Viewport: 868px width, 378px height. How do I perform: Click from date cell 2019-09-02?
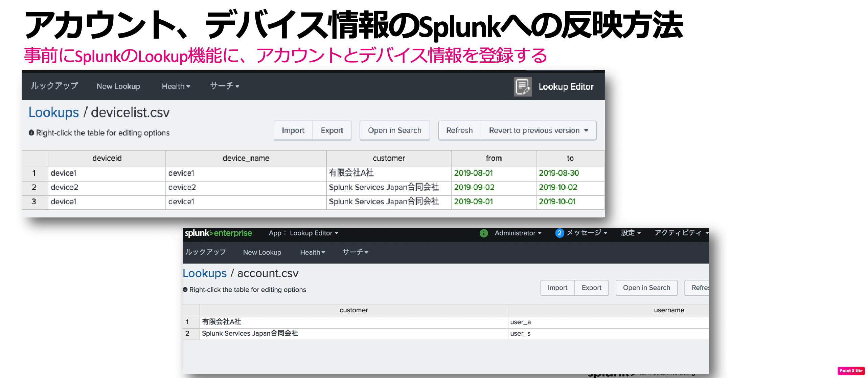(494, 187)
